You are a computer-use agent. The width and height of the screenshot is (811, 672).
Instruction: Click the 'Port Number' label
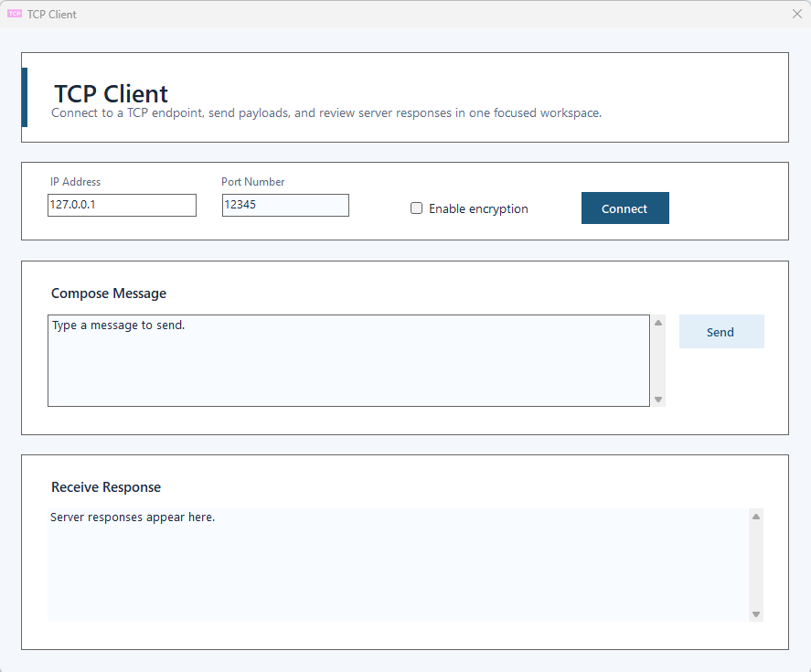click(253, 182)
